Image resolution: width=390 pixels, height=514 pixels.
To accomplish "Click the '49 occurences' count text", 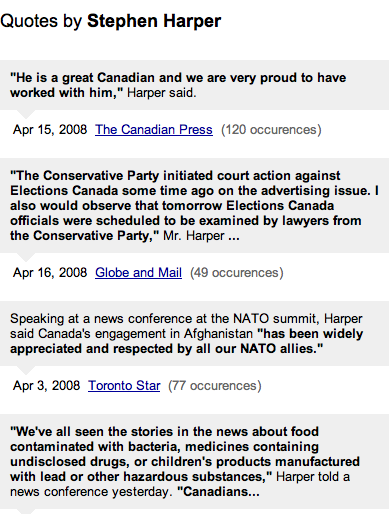I will pyautogui.click(x=237, y=273).
